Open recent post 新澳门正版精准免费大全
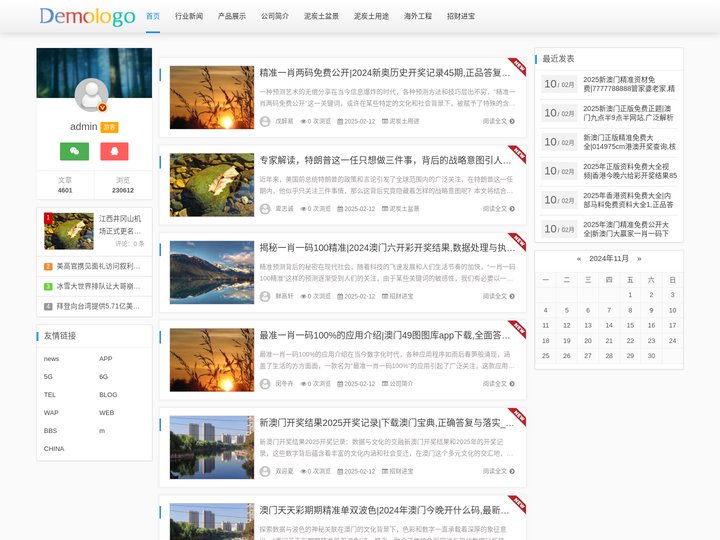720x540 pixels. (630, 142)
